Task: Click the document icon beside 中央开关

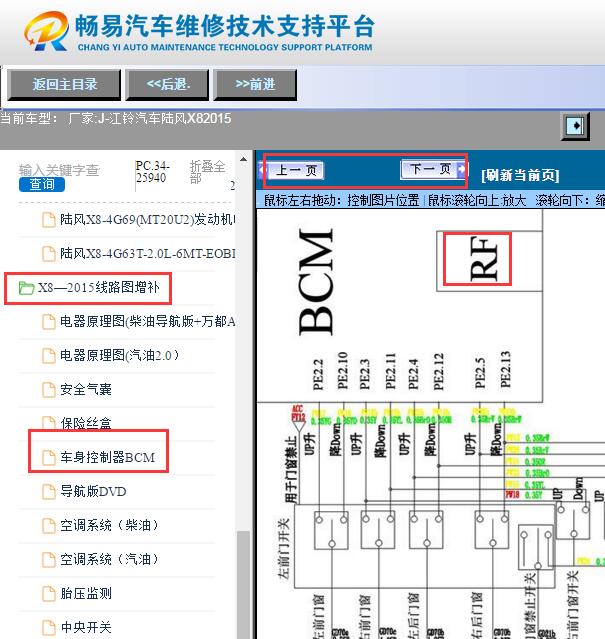Action: tap(49, 628)
